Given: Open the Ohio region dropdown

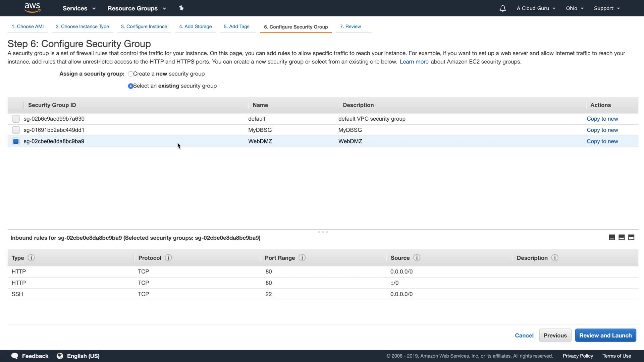Looking at the screenshot, I should [574, 8].
